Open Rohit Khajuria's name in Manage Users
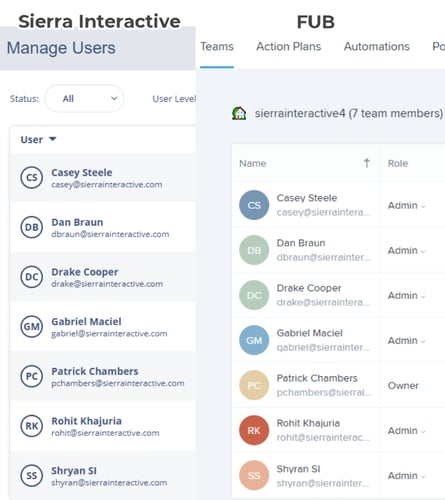This screenshot has width=445, height=500. coord(86,421)
